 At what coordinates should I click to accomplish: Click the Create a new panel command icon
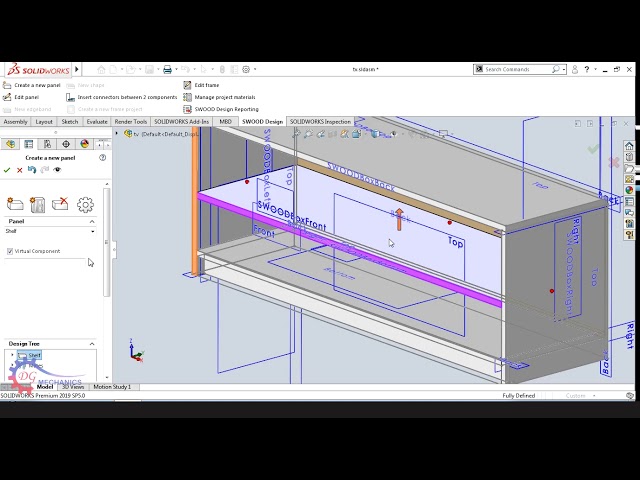pos(7,85)
